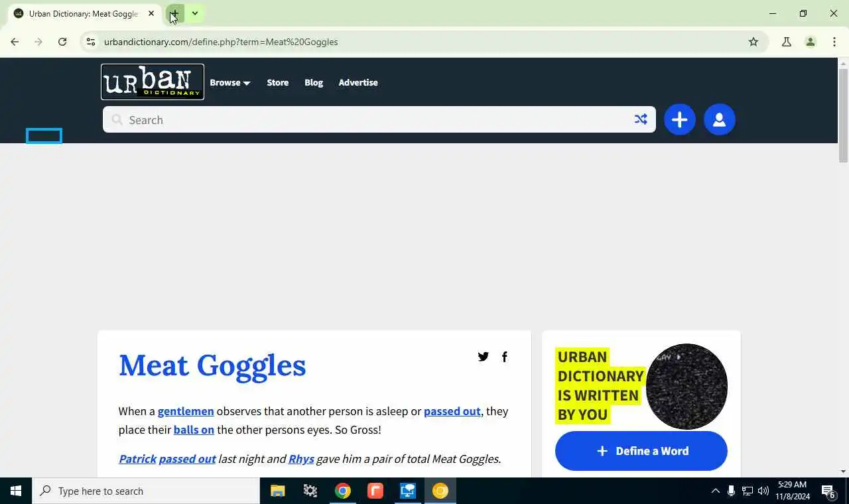This screenshot has width=849, height=504.
Task: Open a new browser tab
Action: coord(175,13)
